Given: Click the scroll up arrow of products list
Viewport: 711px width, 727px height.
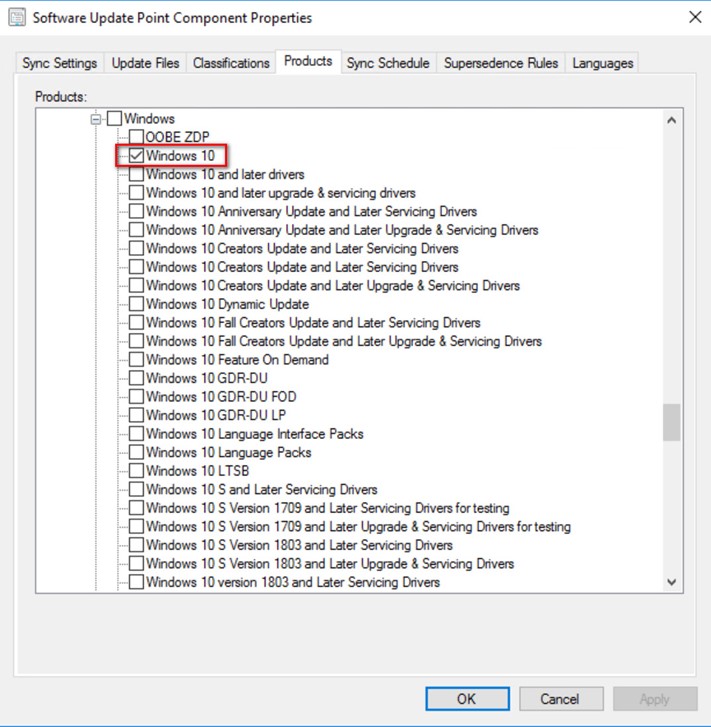Looking at the screenshot, I should tap(671, 121).
